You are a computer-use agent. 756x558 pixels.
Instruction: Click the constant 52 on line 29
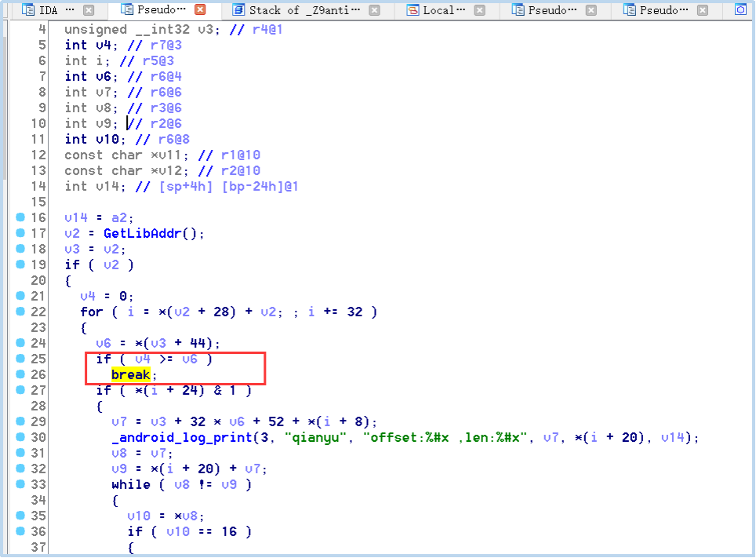tap(276, 422)
